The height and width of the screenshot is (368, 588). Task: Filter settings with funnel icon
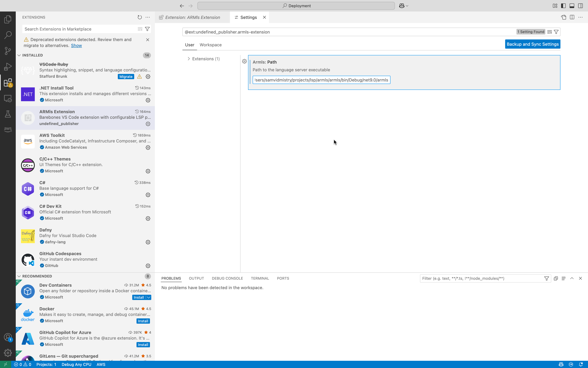(556, 32)
